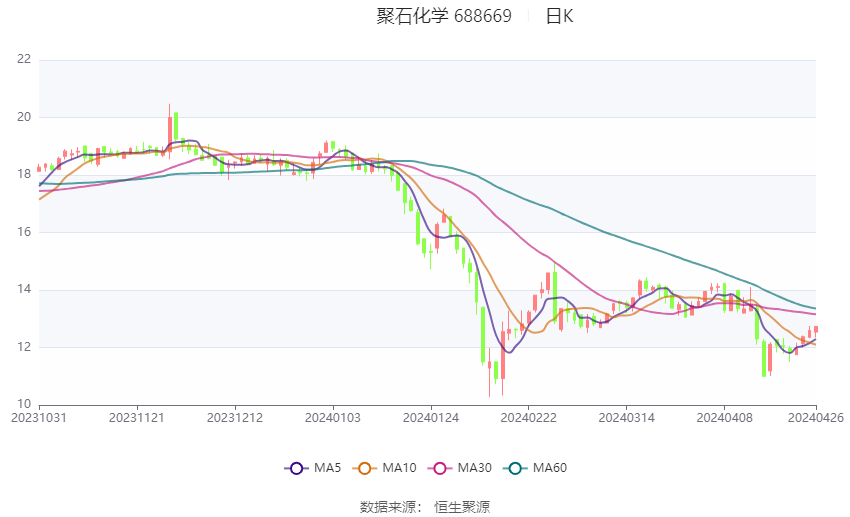Image resolution: width=850 pixels, height=517 pixels.
Task: Select the 10 price label on the y-axis
Action: [x=24, y=405]
